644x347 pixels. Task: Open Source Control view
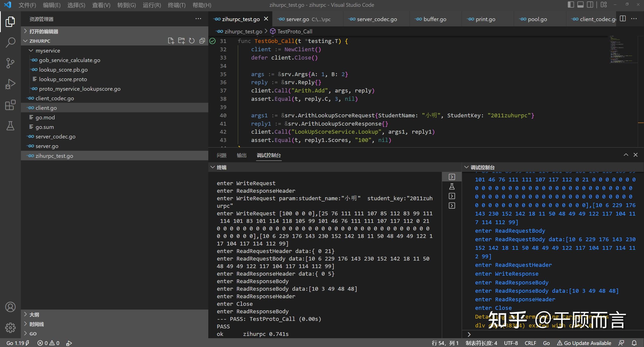(x=10, y=63)
